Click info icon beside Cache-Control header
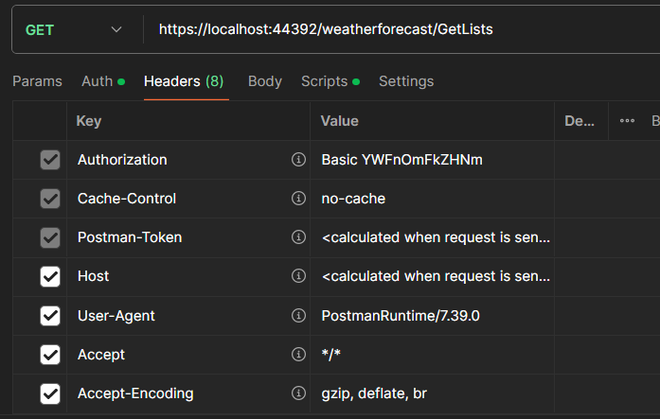Image resolution: width=660 pixels, height=419 pixels. (x=298, y=199)
